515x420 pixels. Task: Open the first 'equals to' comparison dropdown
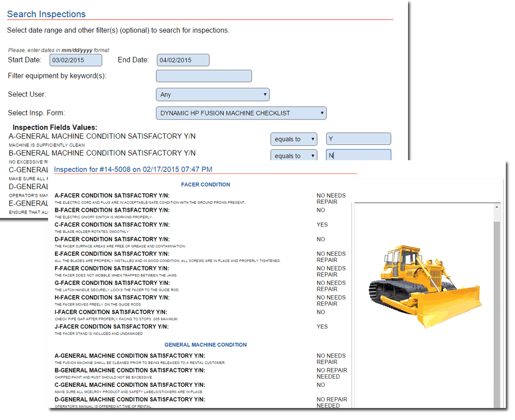(294, 138)
